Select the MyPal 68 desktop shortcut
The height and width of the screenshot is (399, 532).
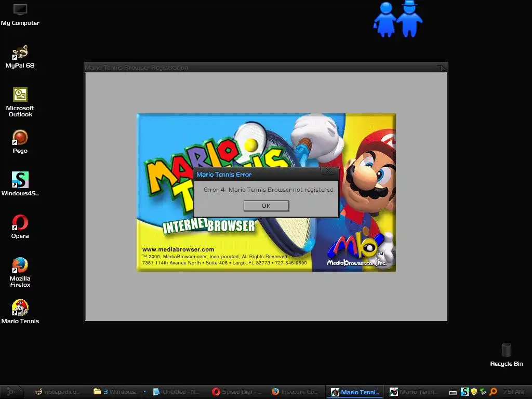pyautogui.click(x=20, y=57)
